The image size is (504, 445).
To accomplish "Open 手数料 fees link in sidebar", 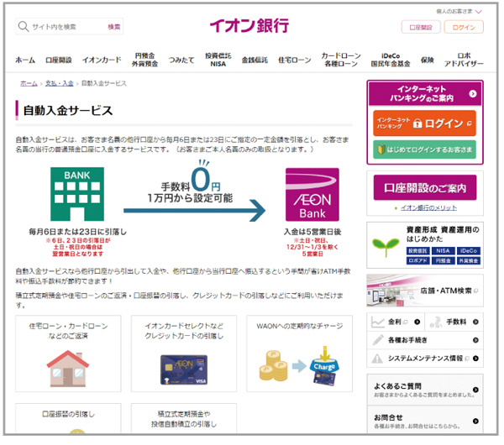I will [x=454, y=322].
